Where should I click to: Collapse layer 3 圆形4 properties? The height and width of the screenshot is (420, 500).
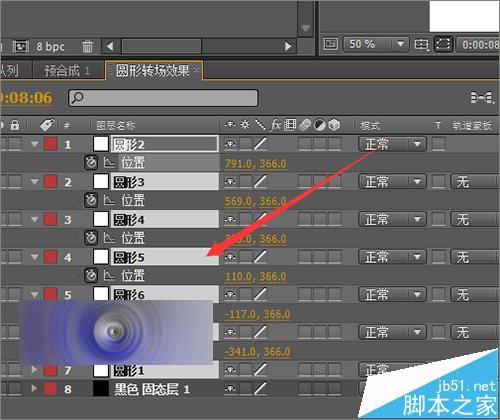tap(34, 220)
